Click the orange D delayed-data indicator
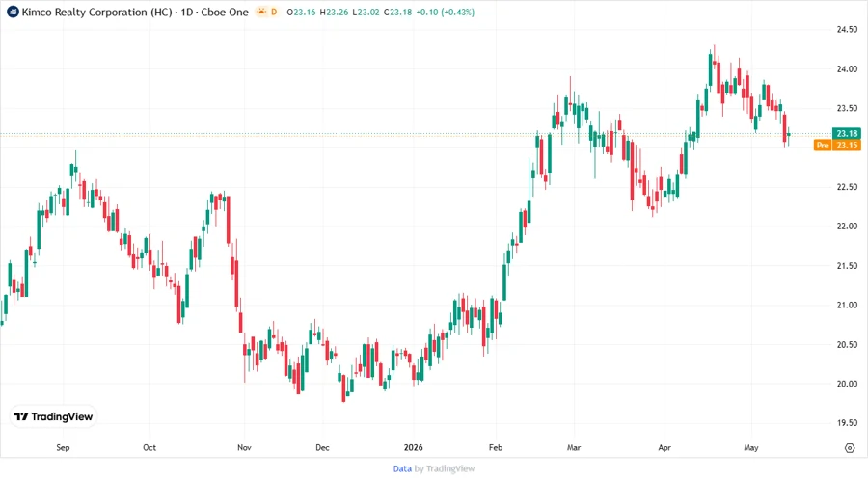 [x=274, y=12]
